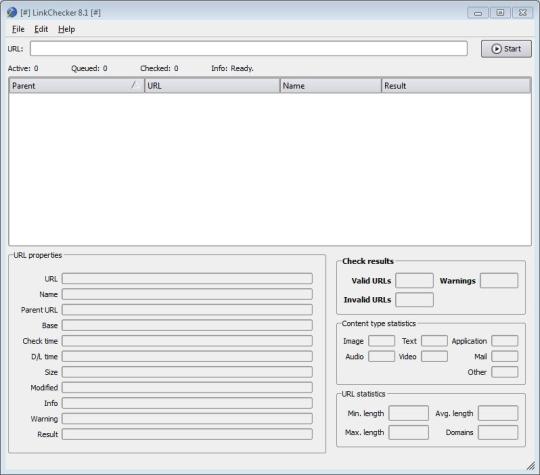
Task: Click the Invalid URLs count box
Action: coord(414,300)
